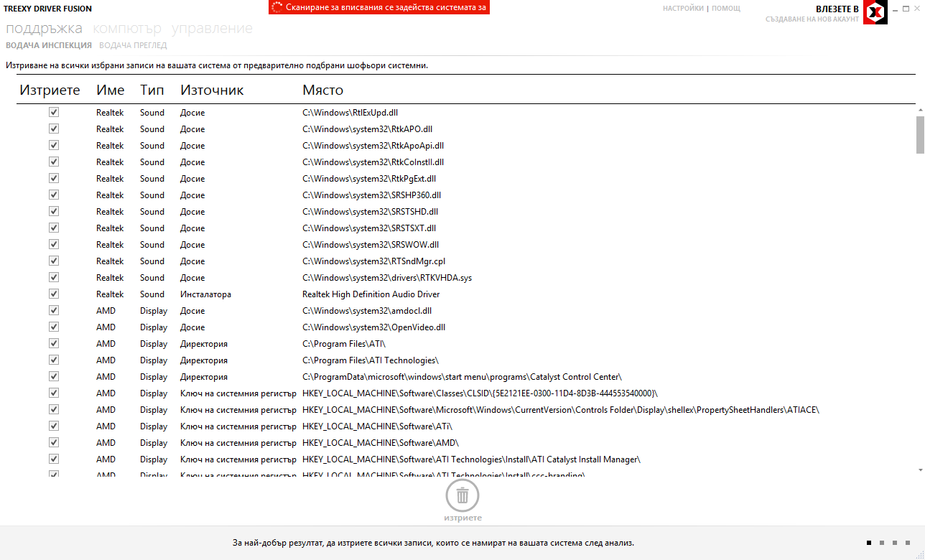Screen dimensions: 925x560
Task: Click the scrollbar up arrow
Action: (920, 110)
